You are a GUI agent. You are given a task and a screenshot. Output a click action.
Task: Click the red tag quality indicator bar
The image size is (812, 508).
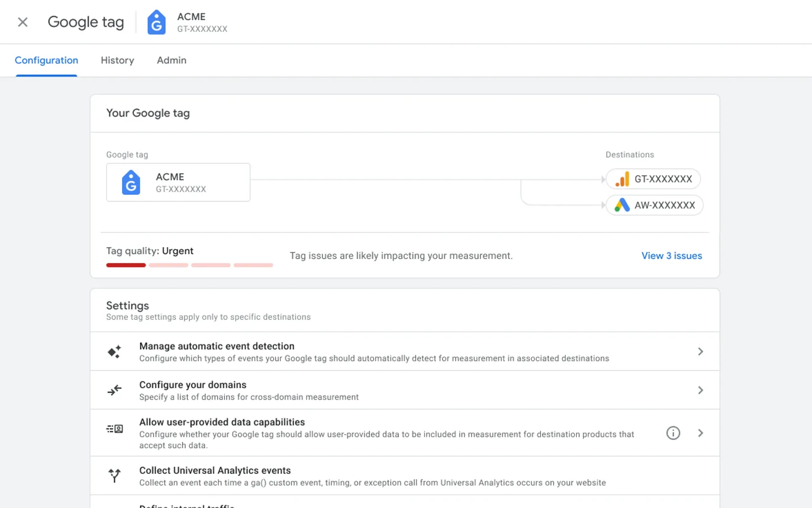click(126, 265)
